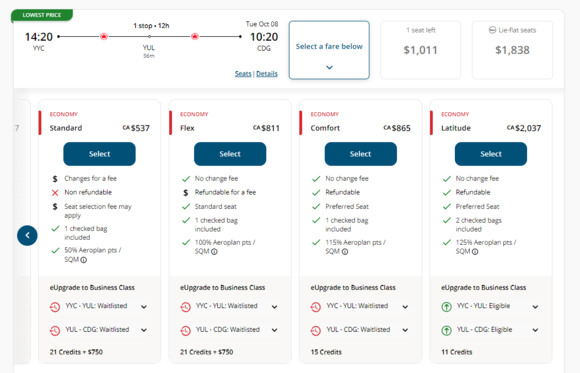Click the CA$537 Standard price
The height and width of the screenshot is (373, 580).
click(136, 128)
